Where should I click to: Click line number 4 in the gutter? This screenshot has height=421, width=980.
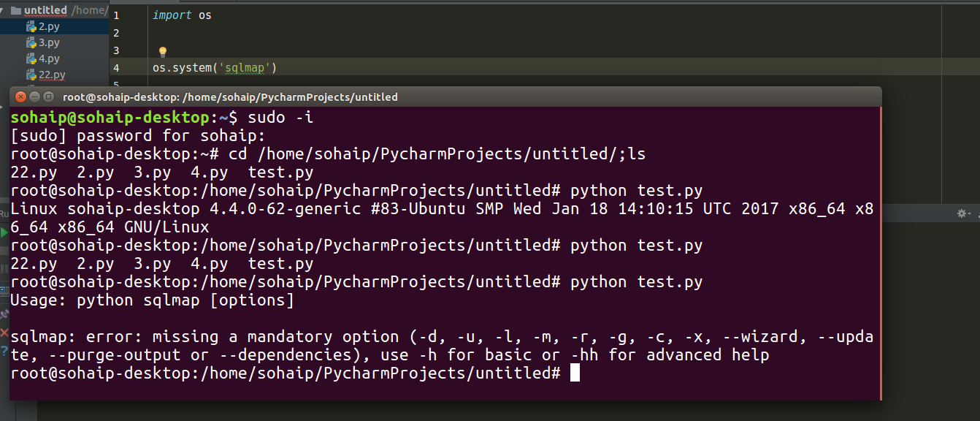[x=117, y=68]
